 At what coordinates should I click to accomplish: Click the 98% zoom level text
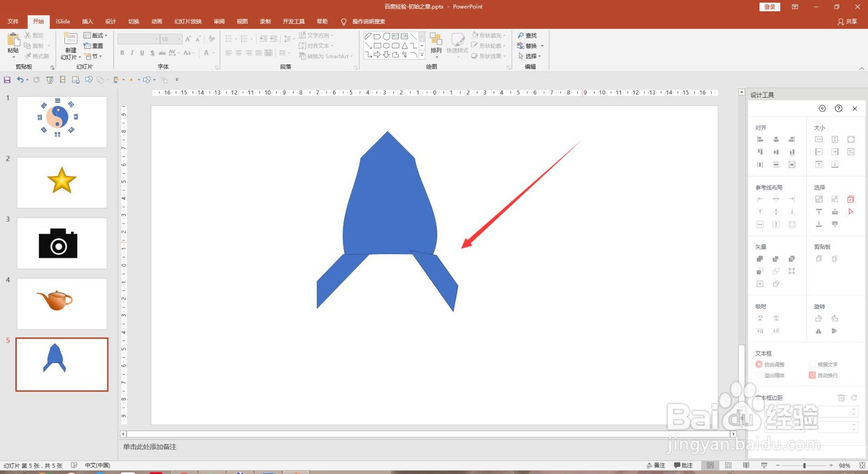click(x=845, y=465)
